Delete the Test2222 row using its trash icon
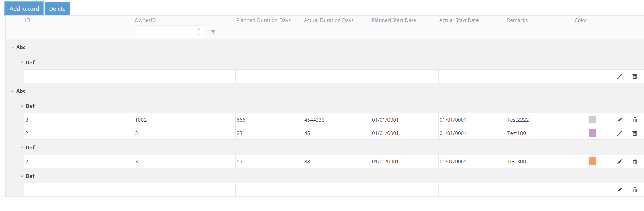This screenshot has width=644, height=211. coord(635,120)
